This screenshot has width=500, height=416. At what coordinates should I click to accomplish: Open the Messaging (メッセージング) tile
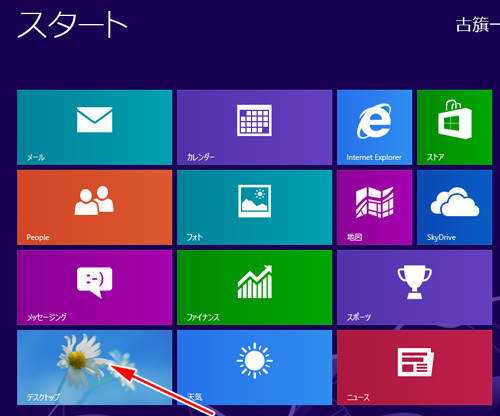[95, 287]
